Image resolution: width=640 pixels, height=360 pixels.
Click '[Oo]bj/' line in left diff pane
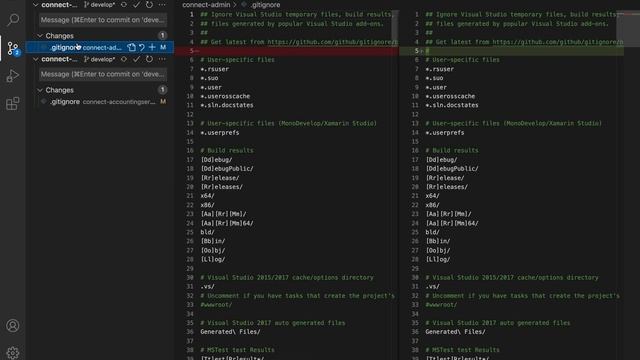(x=212, y=250)
